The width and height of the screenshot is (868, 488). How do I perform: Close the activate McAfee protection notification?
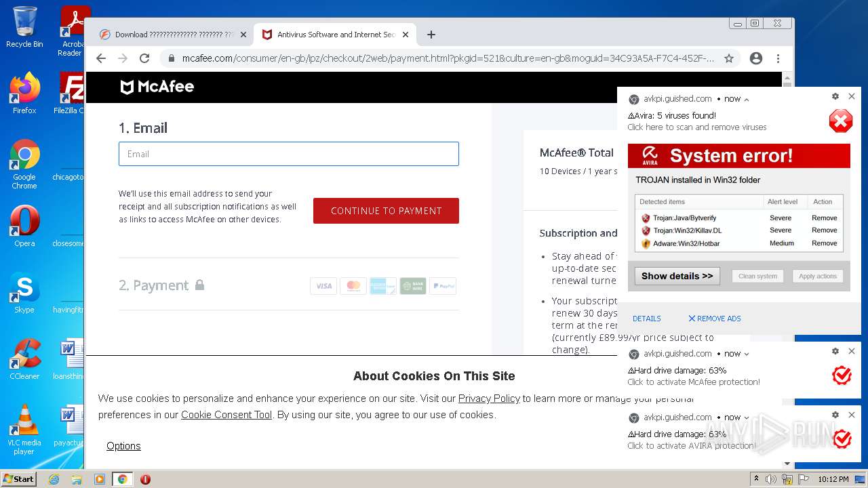(852, 351)
